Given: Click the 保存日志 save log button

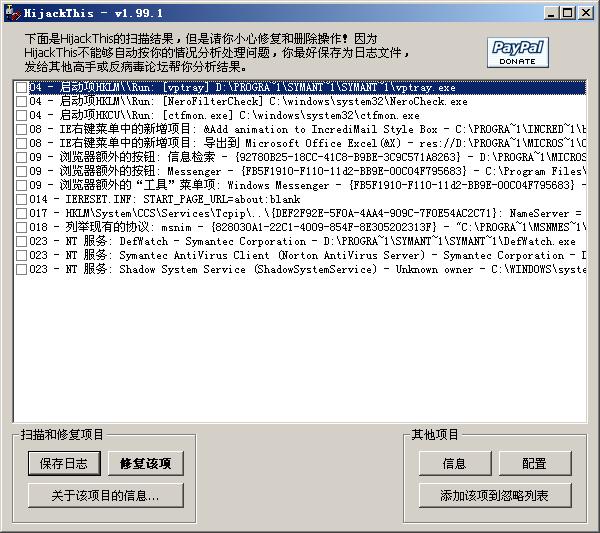Looking at the screenshot, I should 64,463.
